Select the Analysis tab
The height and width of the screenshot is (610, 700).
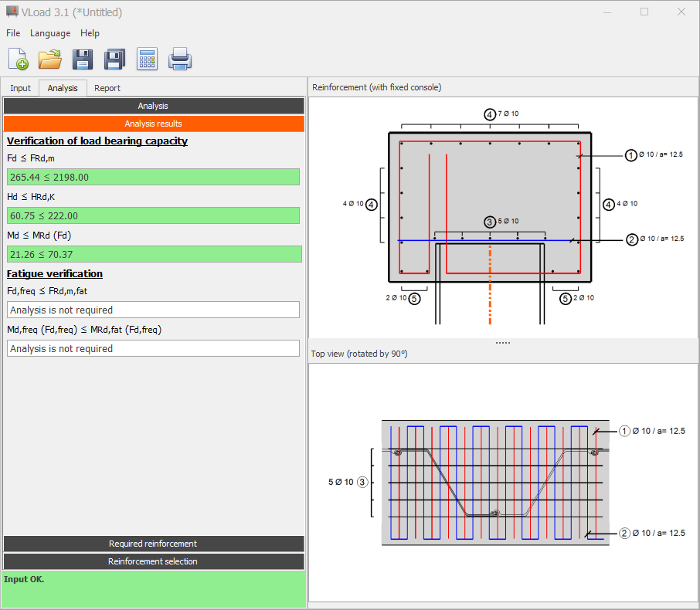pos(63,88)
